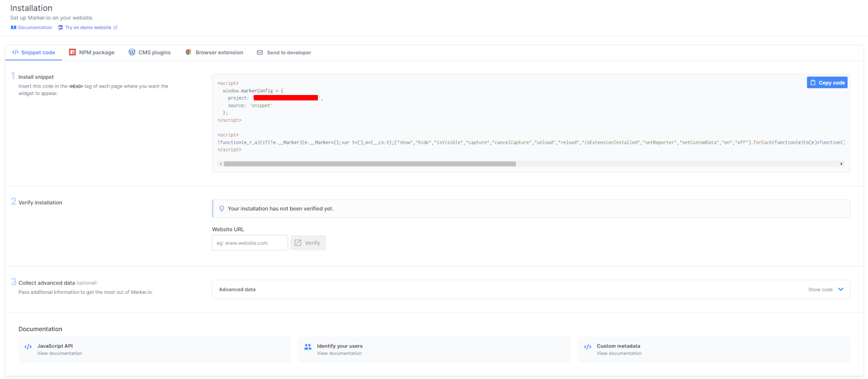Click the external-link icon beside demo website
Screen dimensions: 868x379
(115, 28)
